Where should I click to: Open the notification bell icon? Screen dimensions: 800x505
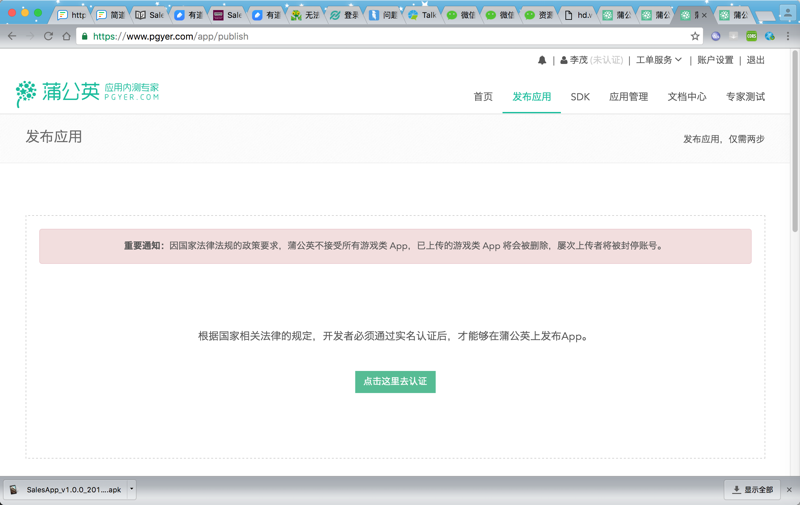(542, 60)
